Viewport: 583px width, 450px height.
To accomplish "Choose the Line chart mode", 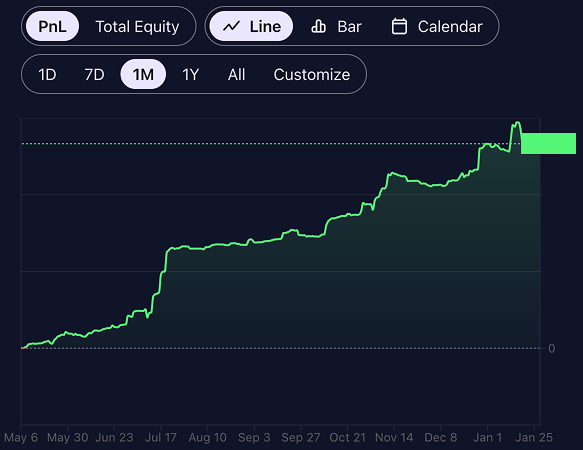I will pos(251,26).
